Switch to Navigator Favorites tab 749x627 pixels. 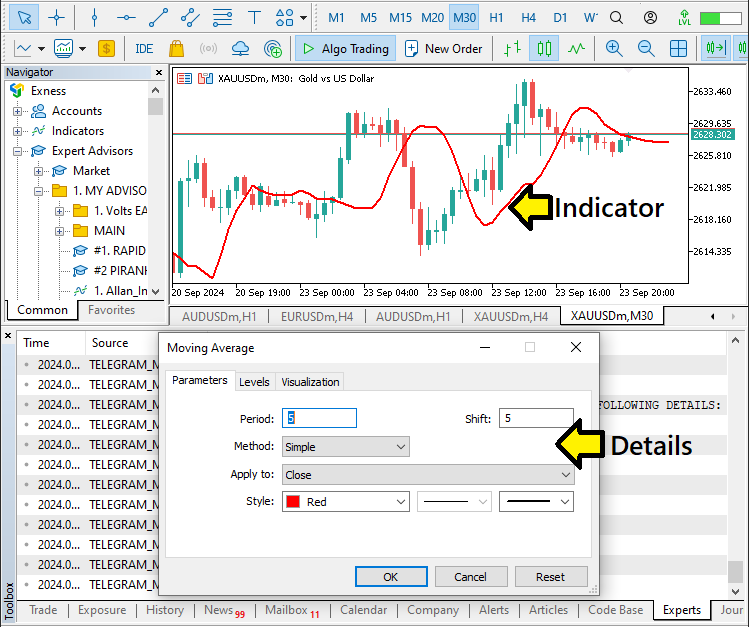111,310
